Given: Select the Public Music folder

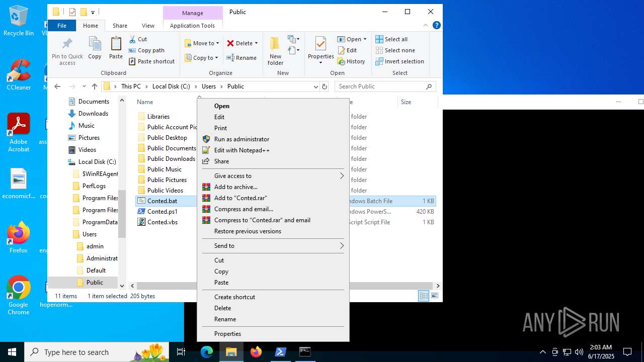Looking at the screenshot, I should click(164, 169).
